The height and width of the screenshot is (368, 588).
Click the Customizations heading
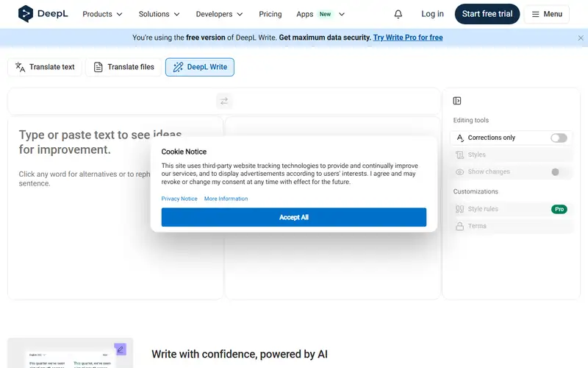click(476, 191)
